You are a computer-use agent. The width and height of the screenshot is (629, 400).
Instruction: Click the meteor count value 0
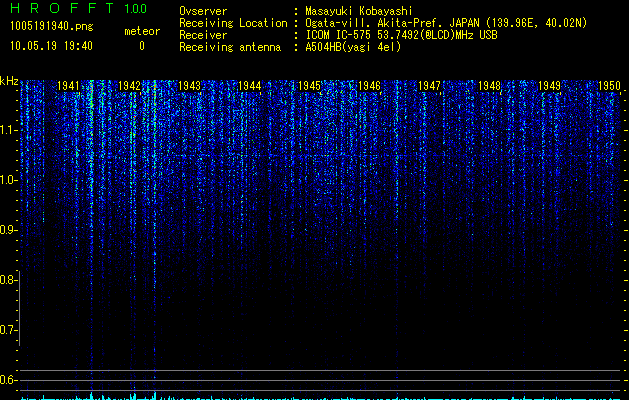click(x=142, y=46)
